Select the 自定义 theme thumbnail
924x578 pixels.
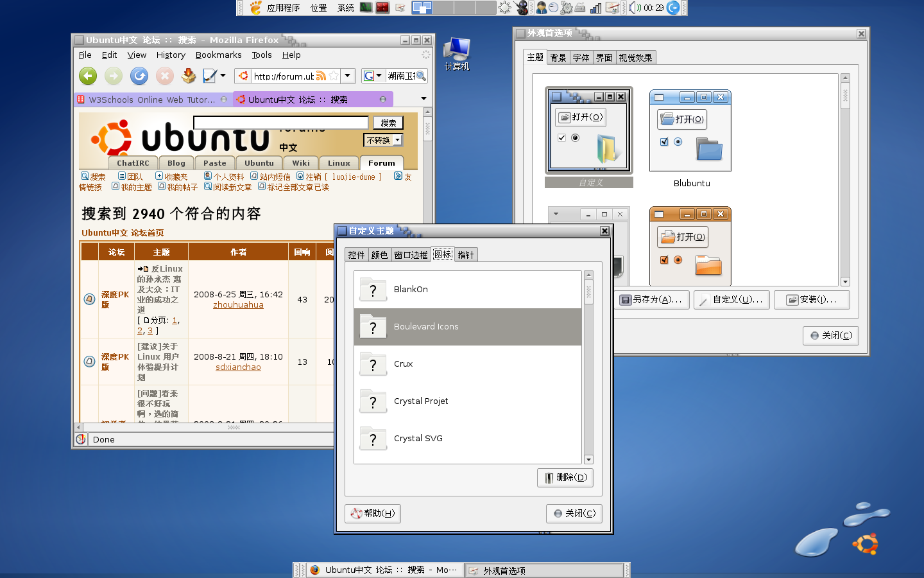click(589, 131)
